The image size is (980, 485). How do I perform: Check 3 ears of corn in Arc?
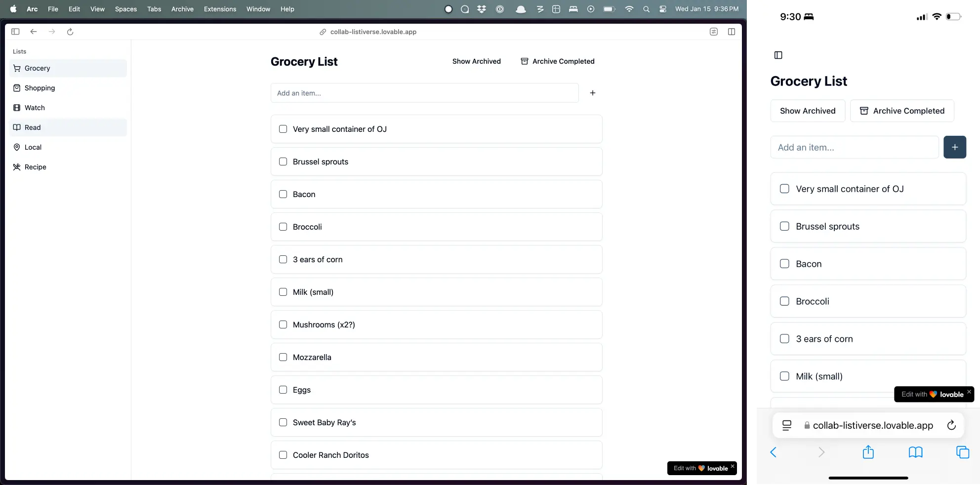(x=283, y=259)
